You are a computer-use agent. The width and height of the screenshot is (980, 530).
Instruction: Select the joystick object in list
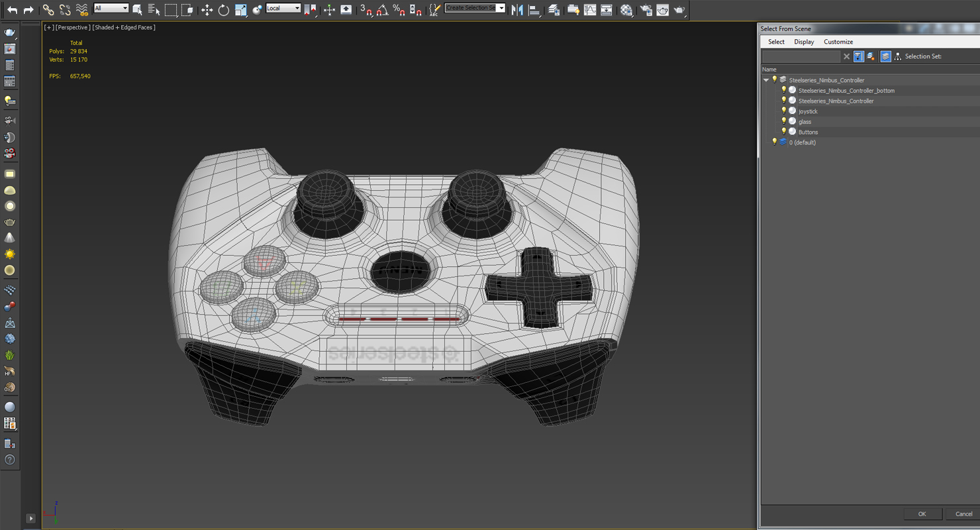(808, 111)
